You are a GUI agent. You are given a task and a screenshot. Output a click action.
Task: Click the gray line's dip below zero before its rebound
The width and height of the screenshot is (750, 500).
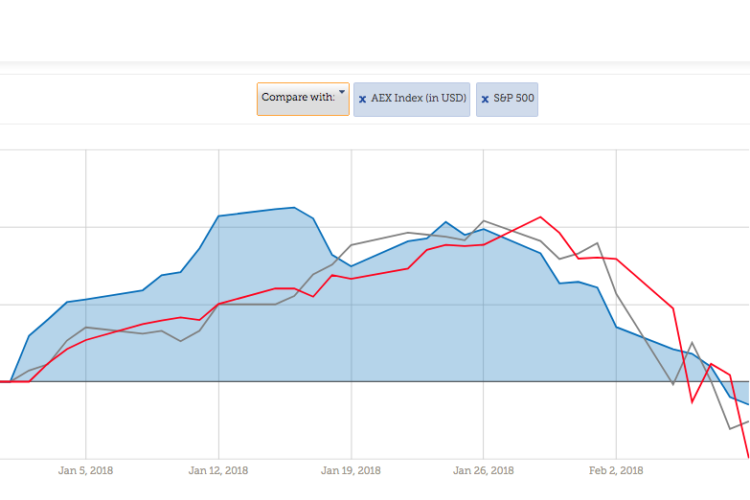(673, 384)
